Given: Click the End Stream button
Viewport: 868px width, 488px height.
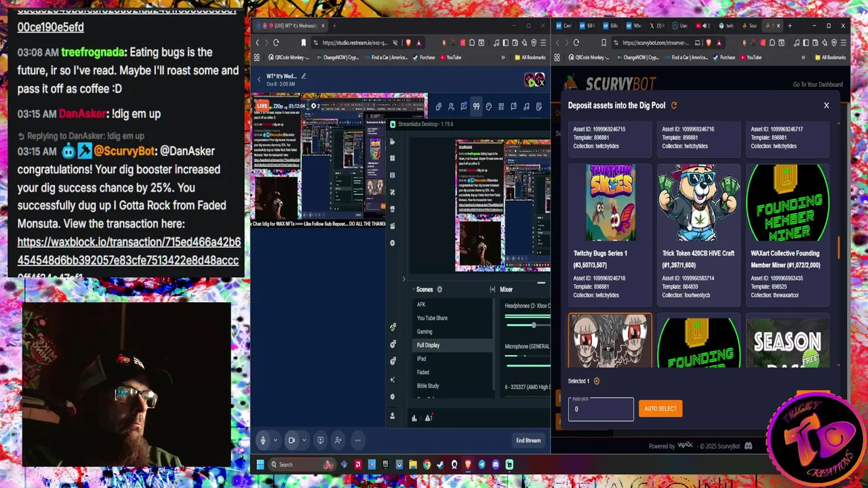Looking at the screenshot, I should point(528,441).
